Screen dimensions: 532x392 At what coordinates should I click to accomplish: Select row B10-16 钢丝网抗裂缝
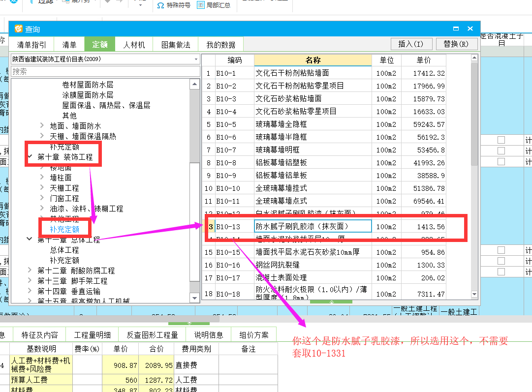[324, 265]
